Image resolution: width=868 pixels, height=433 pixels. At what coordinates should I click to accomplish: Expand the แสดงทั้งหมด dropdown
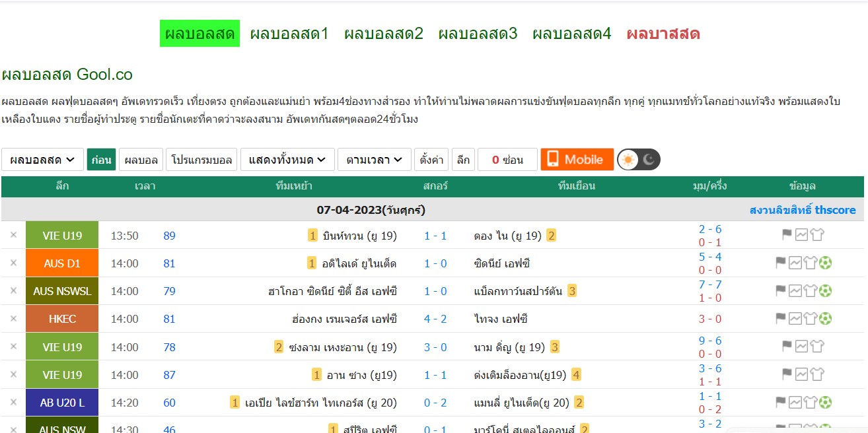tap(287, 159)
